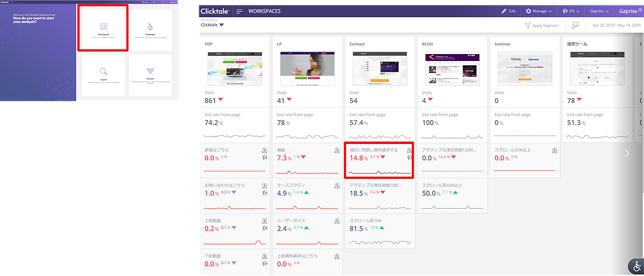Click Edit pencil button in header
Viewport: 644px width, 276px height.
click(x=508, y=11)
